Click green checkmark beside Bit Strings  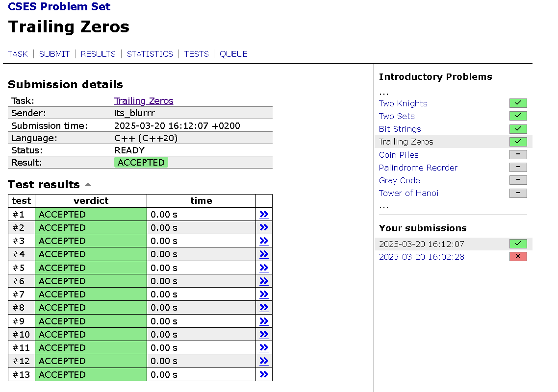tap(518, 129)
